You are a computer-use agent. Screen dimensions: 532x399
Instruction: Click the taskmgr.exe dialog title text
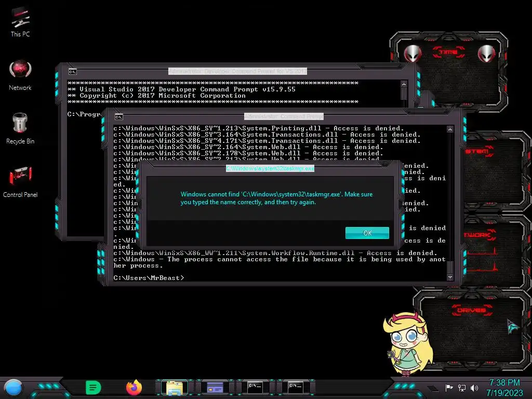270,168
